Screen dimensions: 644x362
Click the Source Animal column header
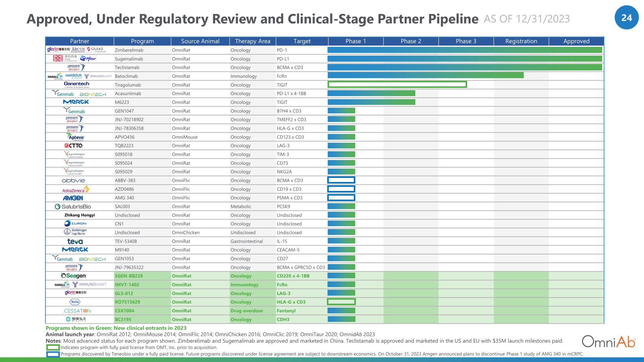[x=200, y=41]
